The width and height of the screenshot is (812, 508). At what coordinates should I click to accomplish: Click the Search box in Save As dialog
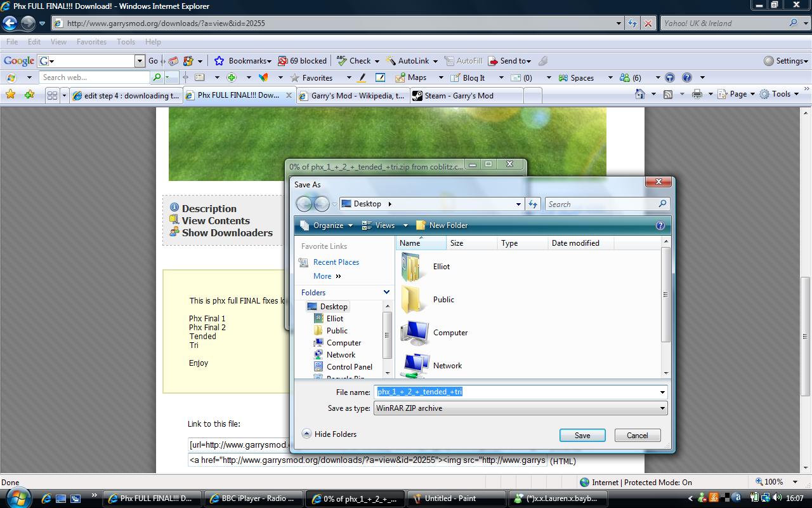click(607, 204)
